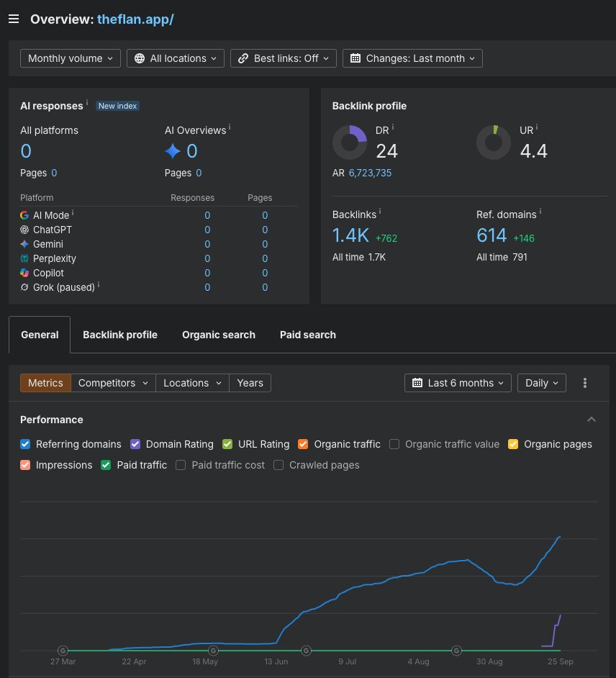Image resolution: width=616 pixels, height=678 pixels.
Task: Click the Grok logo icon
Action: pyautogui.click(x=24, y=287)
